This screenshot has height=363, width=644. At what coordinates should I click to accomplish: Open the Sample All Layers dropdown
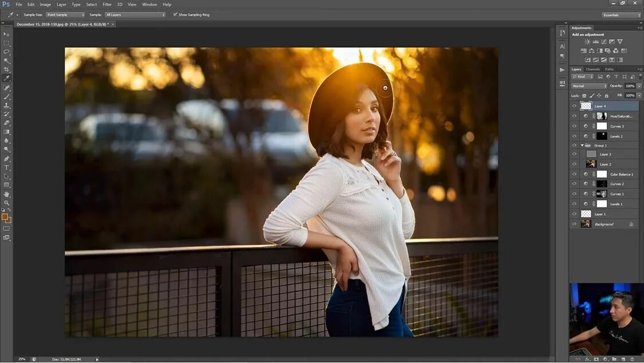pos(135,15)
